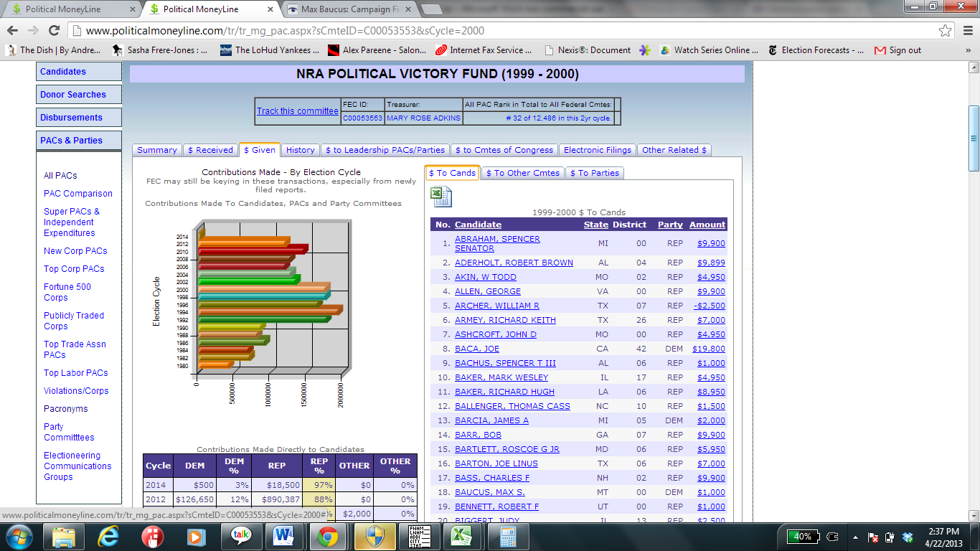This screenshot has height=551, width=980.
Task: Bookmark this page with the star icon
Action: [946, 31]
